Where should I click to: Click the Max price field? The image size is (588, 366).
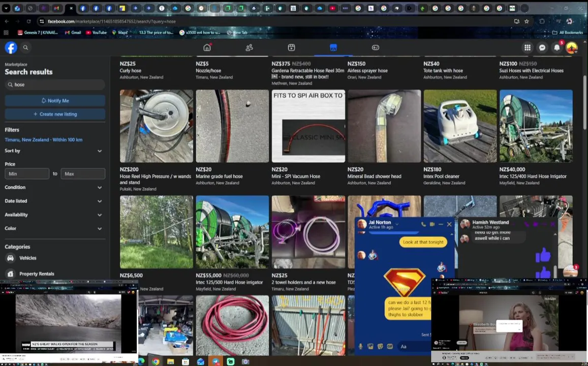pos(83,174)
